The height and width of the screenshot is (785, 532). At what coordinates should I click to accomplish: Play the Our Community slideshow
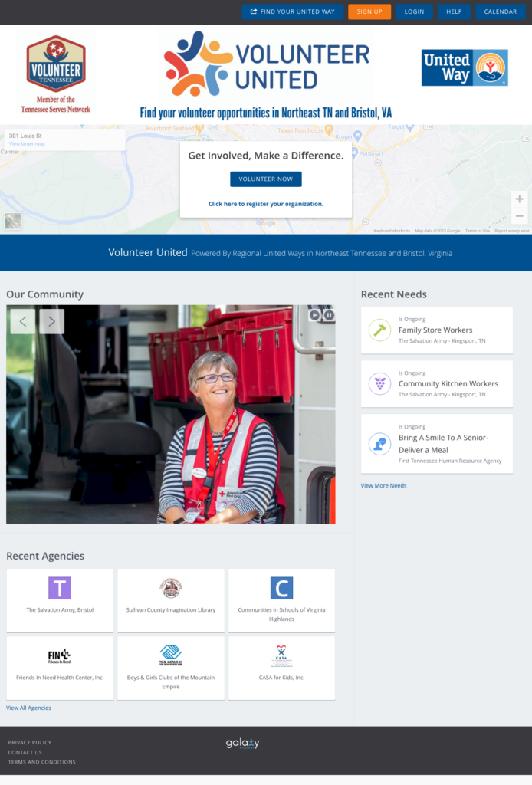click(314, 315)
